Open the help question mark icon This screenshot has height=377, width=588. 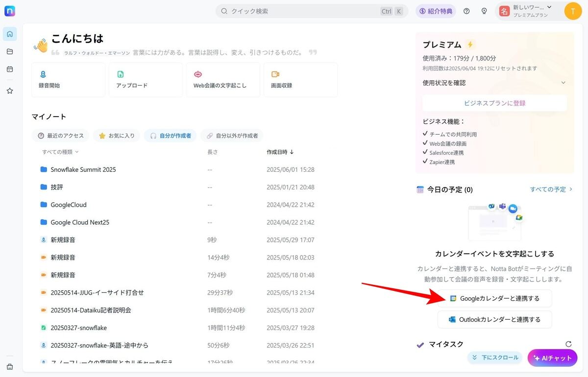pos(466,11)
